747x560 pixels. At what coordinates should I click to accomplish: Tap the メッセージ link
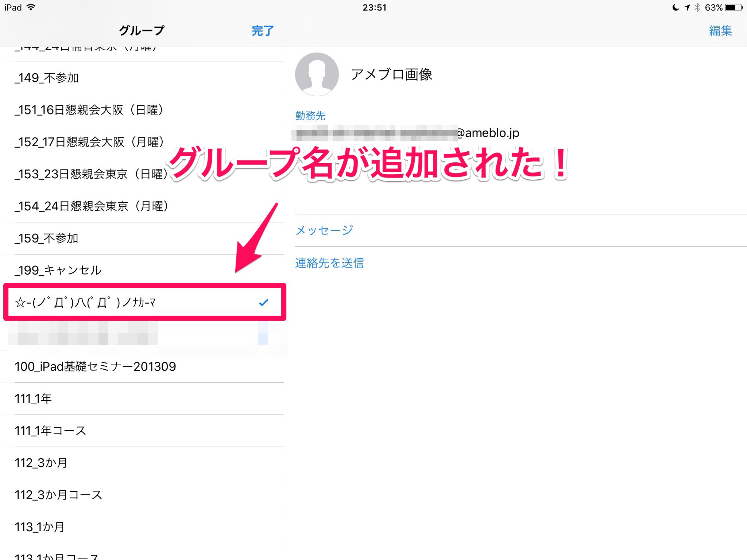324,230
